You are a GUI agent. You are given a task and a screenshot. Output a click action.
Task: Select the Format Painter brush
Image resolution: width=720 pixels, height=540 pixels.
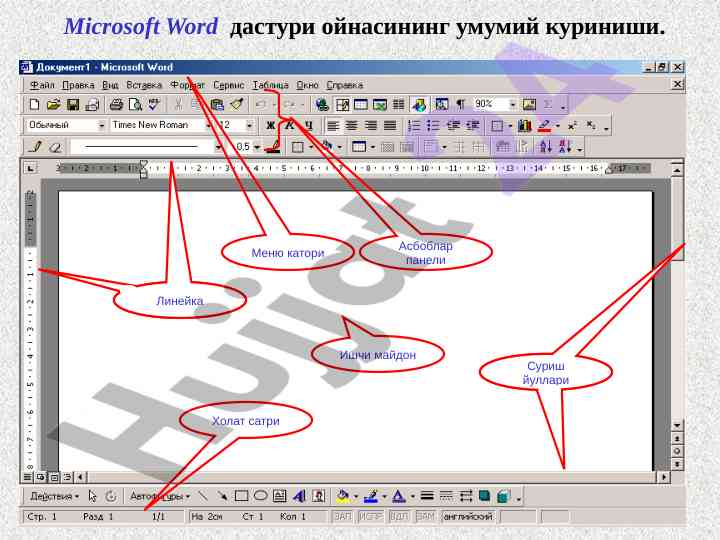[x=236, y=105]
